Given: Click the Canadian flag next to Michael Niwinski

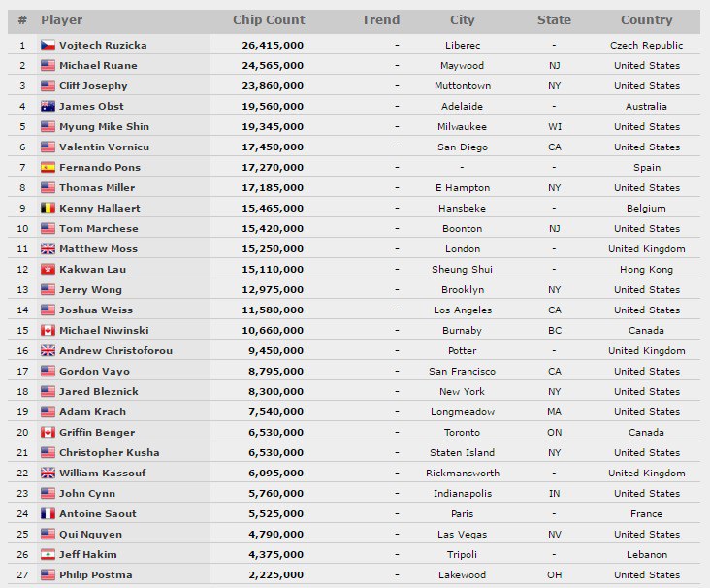Looking at the screenshot, I should click(48, 331).
